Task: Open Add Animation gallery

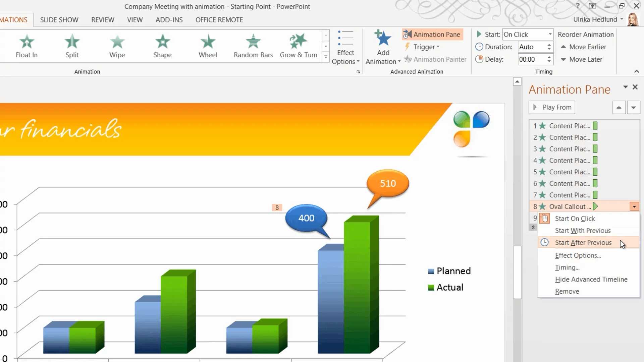Action: click(383, 47)
